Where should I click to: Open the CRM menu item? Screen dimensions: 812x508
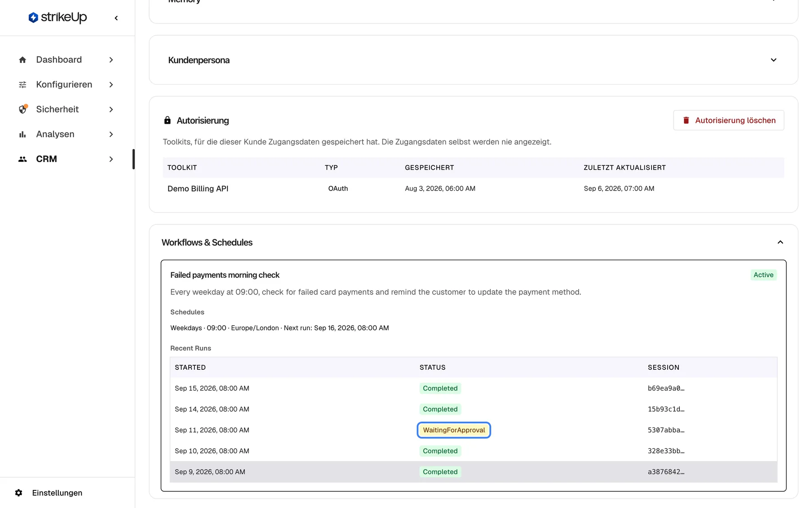click(67, 159)
